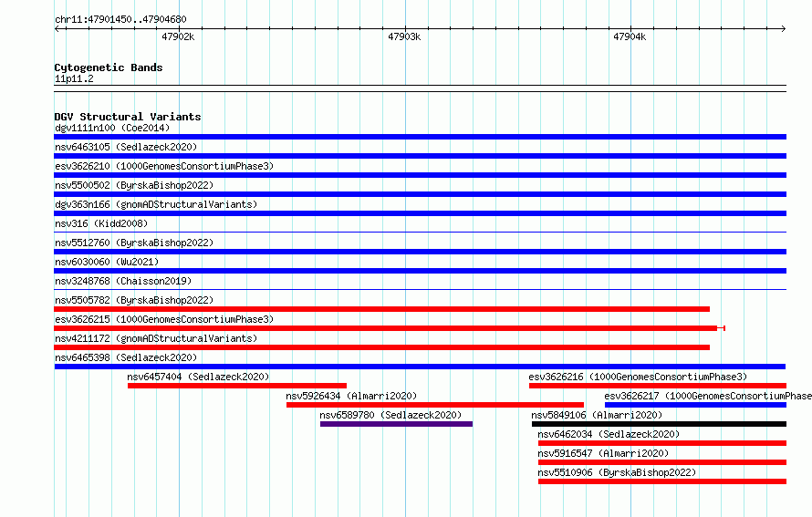Click the blue bar under nsv5500502
Screen dimensions: 812x517
(420, 194)
